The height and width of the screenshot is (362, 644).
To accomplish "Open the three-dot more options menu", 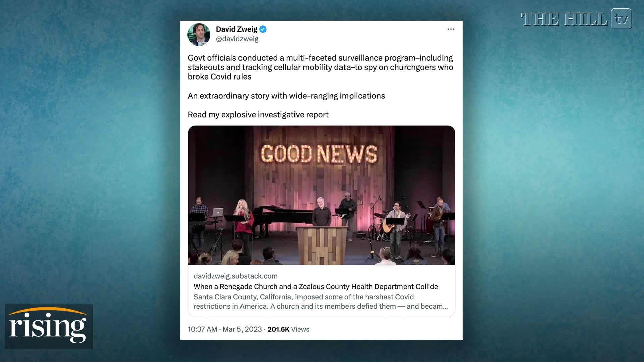I will pyautogui.click(x=451, y=29).
